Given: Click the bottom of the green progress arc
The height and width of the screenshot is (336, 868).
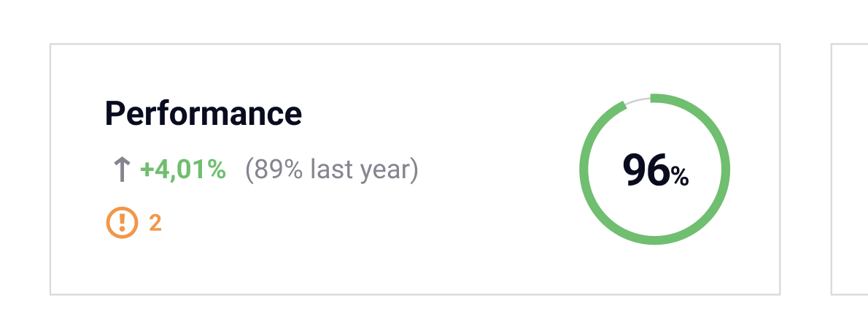Looking at the screenshot, I should pyautogui.click(x=655, y=240).
